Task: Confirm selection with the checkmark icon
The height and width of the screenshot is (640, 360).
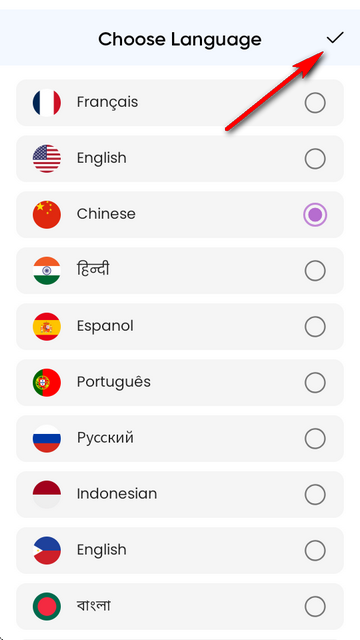Action: [x=335, y=38]
